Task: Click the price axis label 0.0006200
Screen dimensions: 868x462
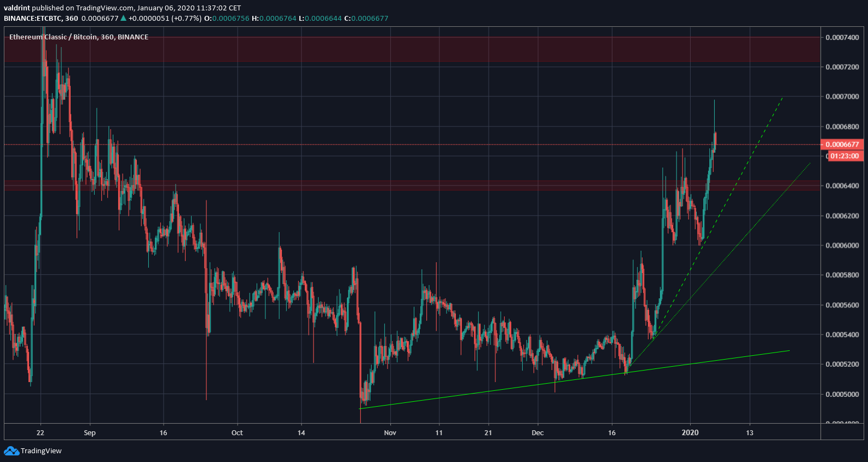Action: [842, 216]
